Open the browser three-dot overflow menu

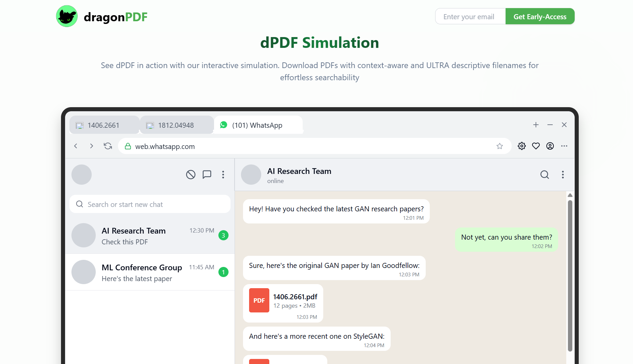(x=564, y=146)
